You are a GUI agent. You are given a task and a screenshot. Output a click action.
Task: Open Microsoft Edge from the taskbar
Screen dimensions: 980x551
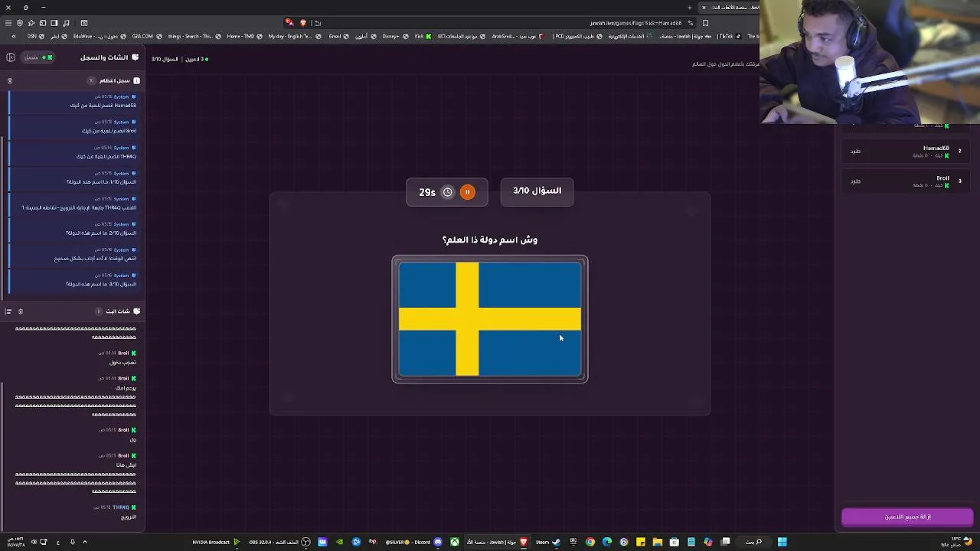click(607, 542)
